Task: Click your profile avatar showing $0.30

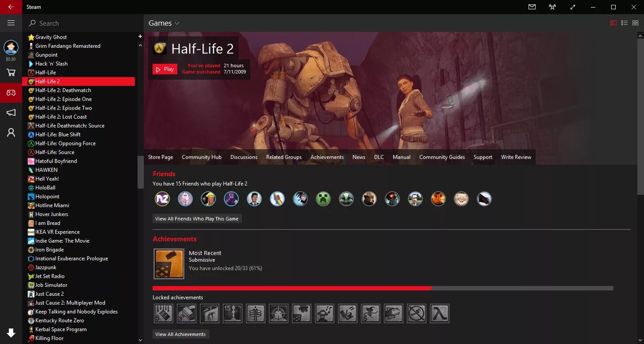Action: tap(11, 47)
